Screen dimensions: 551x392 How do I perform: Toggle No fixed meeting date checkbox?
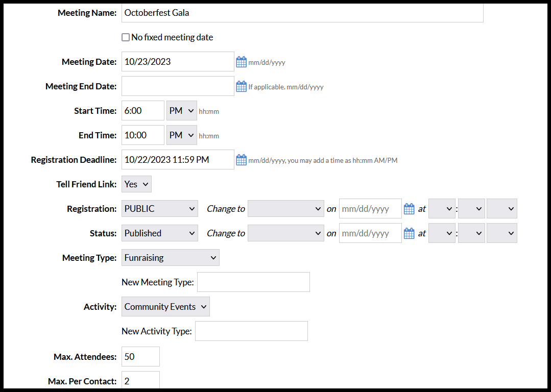(126, 37)
